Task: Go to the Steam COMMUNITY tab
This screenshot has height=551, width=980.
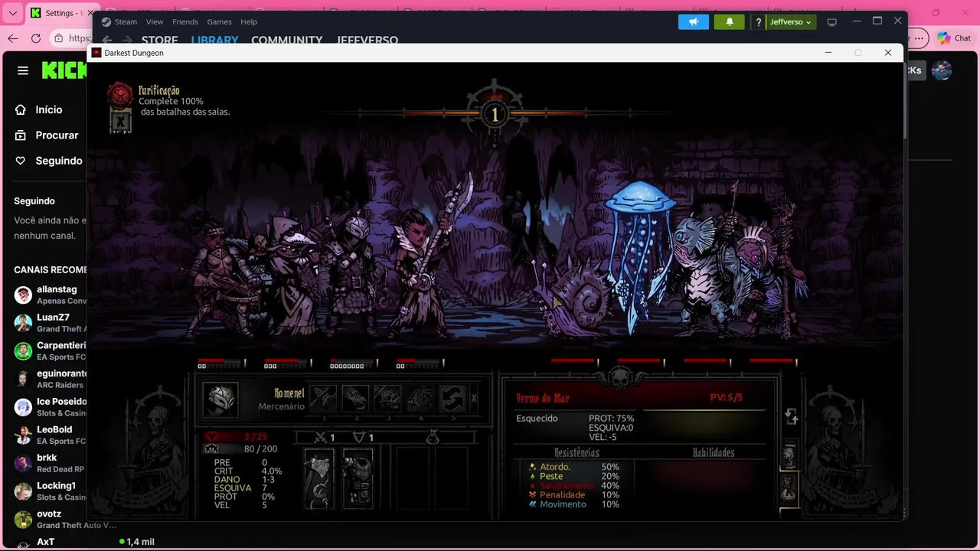Action: [286, 40]
